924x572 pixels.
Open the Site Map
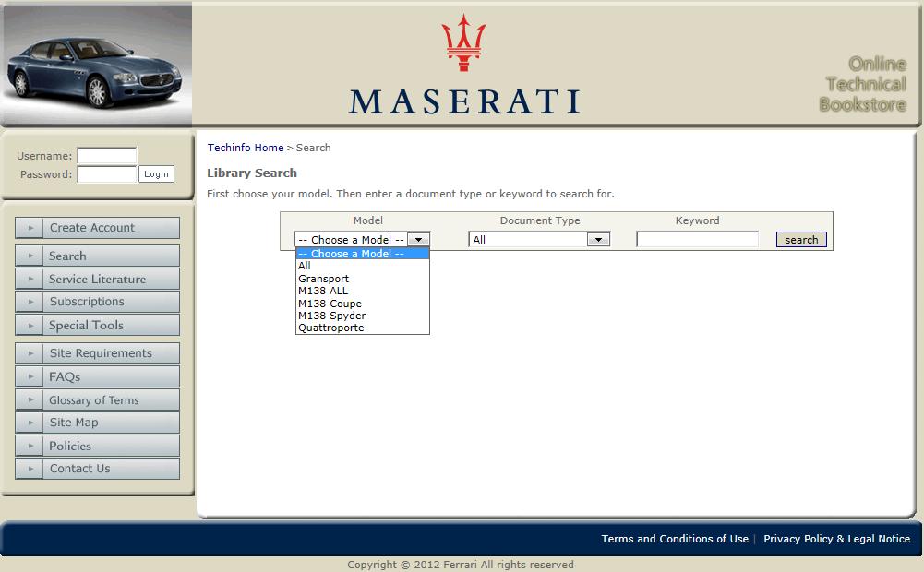[97, 423]
